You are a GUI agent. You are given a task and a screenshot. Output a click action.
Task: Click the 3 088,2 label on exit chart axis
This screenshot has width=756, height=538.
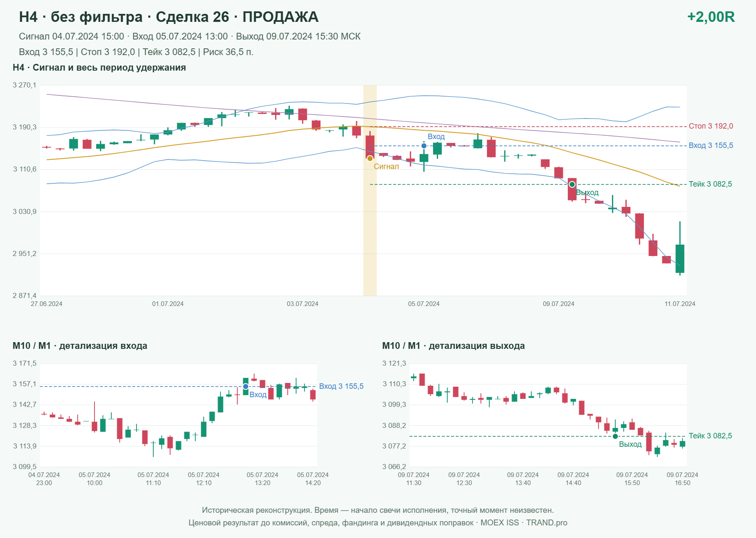coord(394,426)
